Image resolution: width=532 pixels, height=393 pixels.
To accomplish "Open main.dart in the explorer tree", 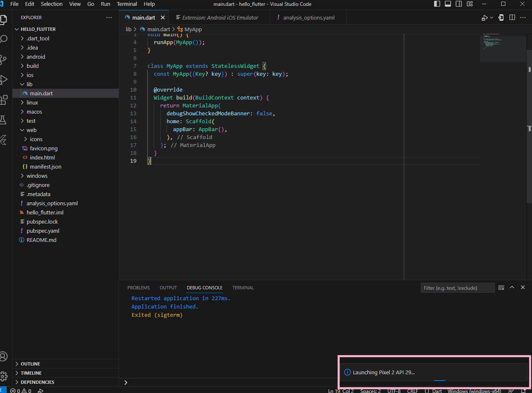I will (x=65, y=93).
